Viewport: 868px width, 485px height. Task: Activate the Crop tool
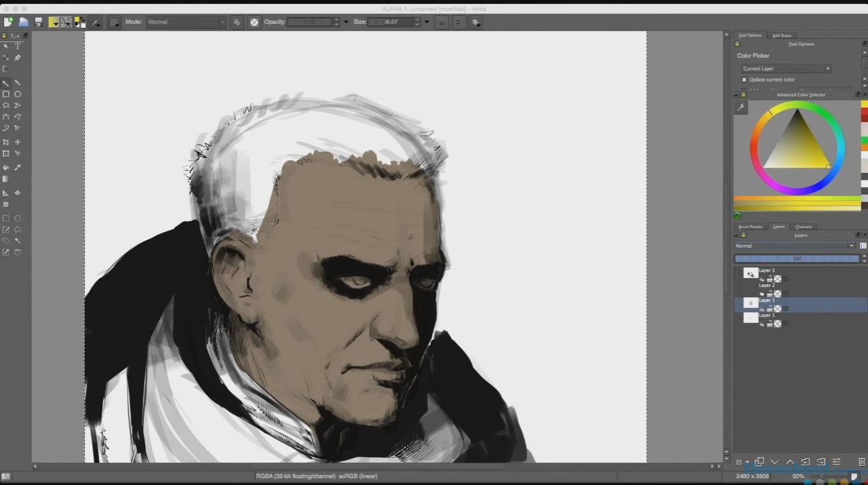(6, 142)
